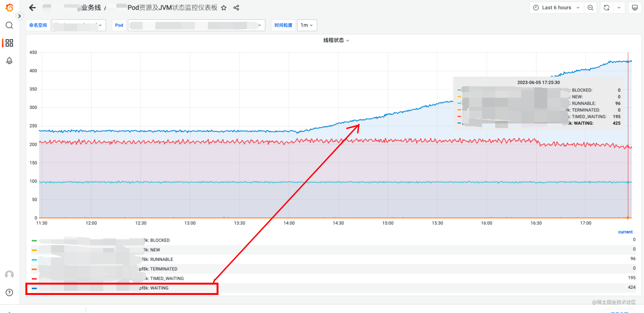Image resolution: width=644 pixels, height=313 pixels.
Task: Open the user profile avatar
Action: tap(9, 274)
